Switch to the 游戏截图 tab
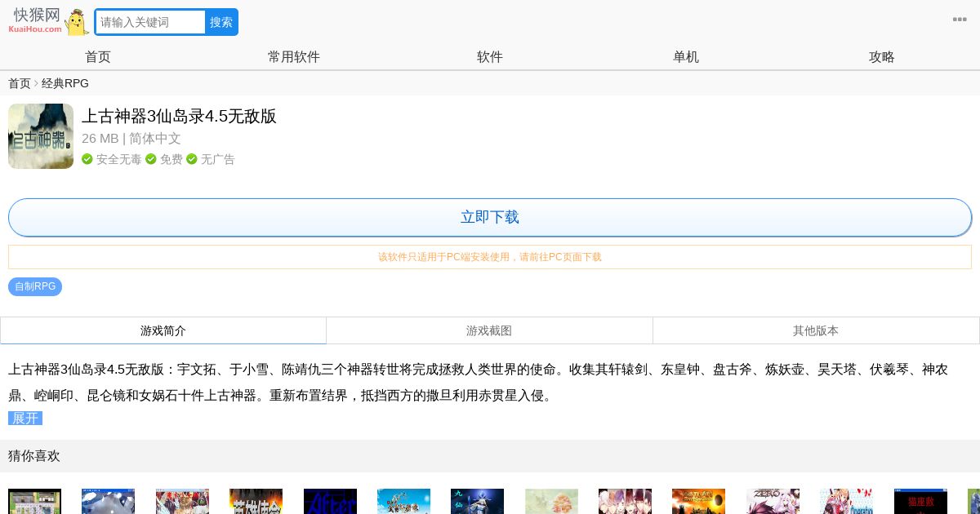 pyautogui.click(x=489, y=330)
